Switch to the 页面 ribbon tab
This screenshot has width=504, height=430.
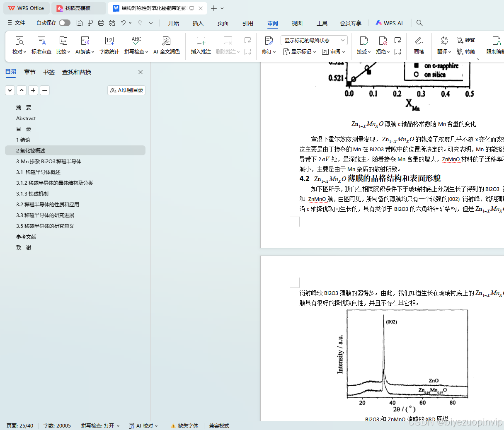click(x=223, y=23)
